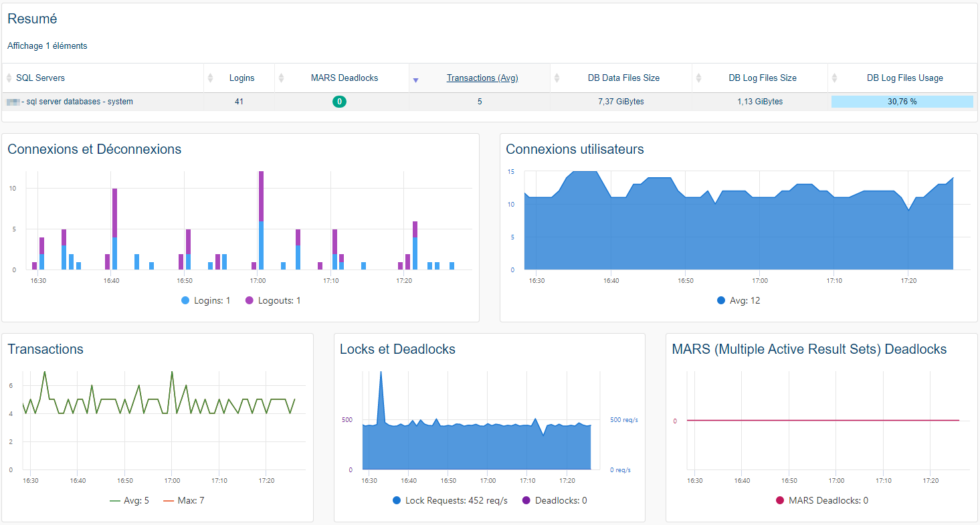Click the DB Log Files Usage 30,76 % bar
The height and width of the screenshot is (525, 980).
[x=902, y=102]
